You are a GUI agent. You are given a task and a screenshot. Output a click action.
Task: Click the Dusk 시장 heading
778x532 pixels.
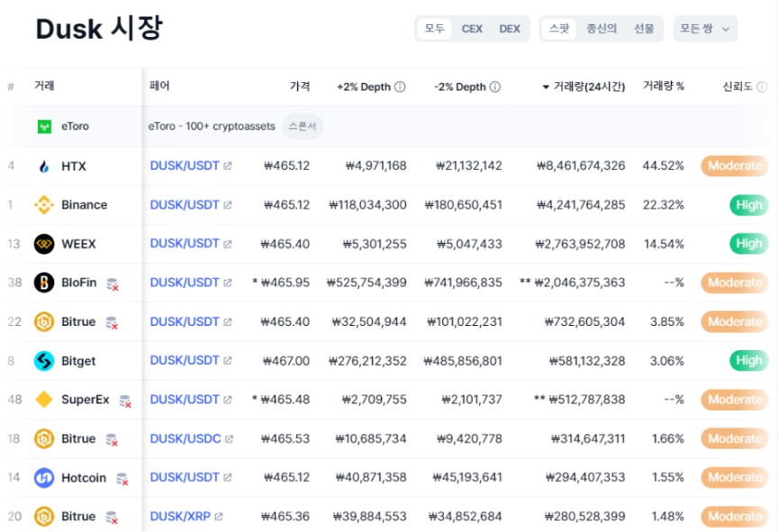click(99, 28)
